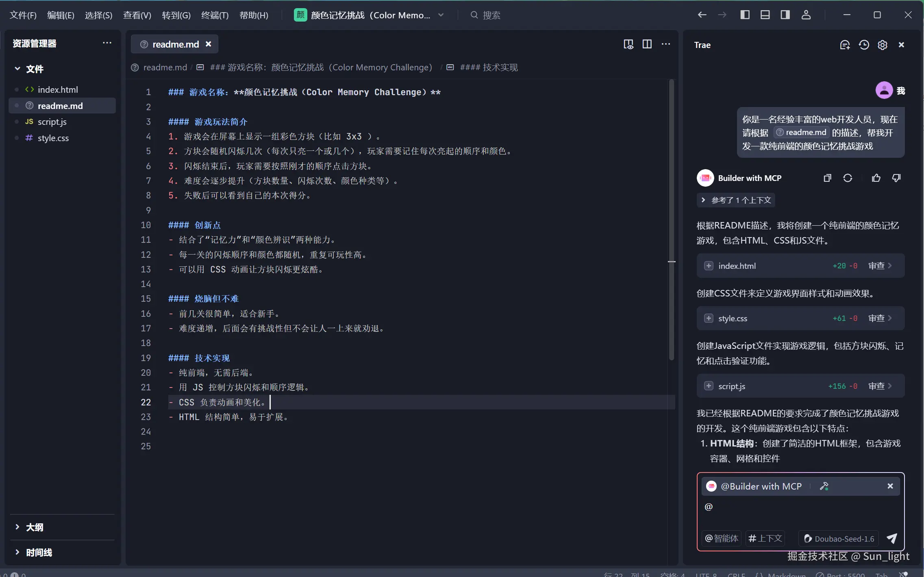
Task: Open Trae chat history
Action: pos(864,45)
